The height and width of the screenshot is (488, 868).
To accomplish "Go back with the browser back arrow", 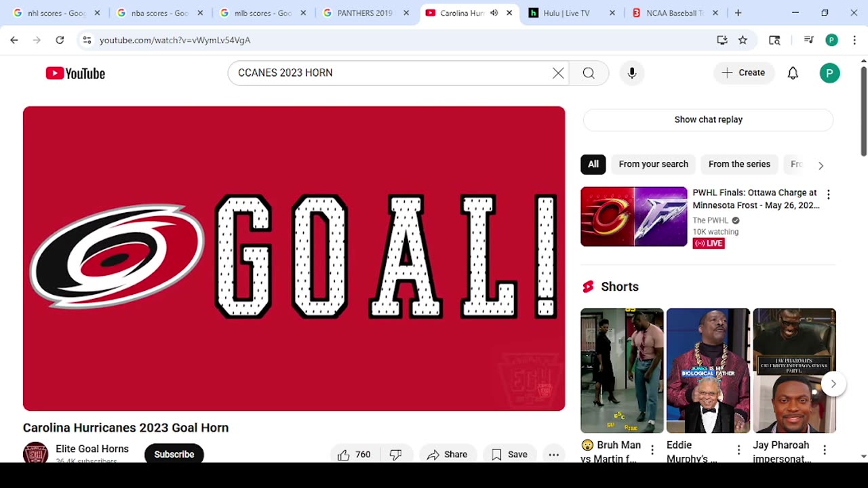I will (x=14, y=40).
